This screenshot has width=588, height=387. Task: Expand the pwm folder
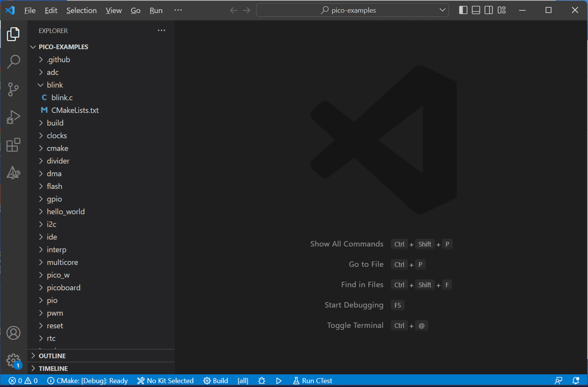click(x=101, y=313)
